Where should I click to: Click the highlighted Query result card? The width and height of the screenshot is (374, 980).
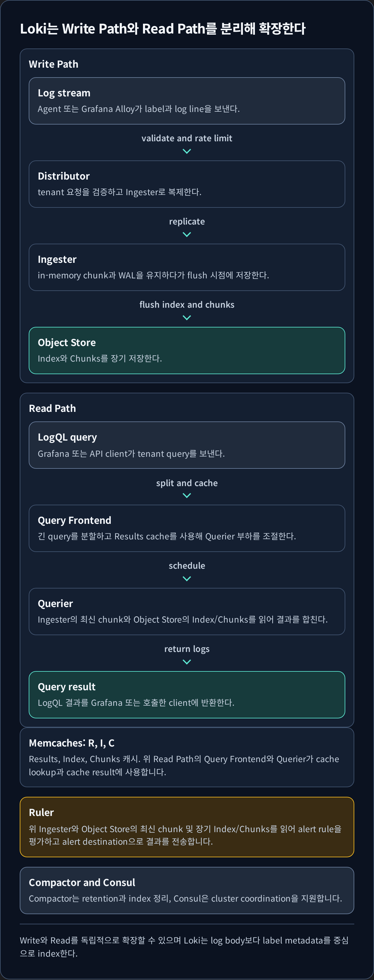187,695
